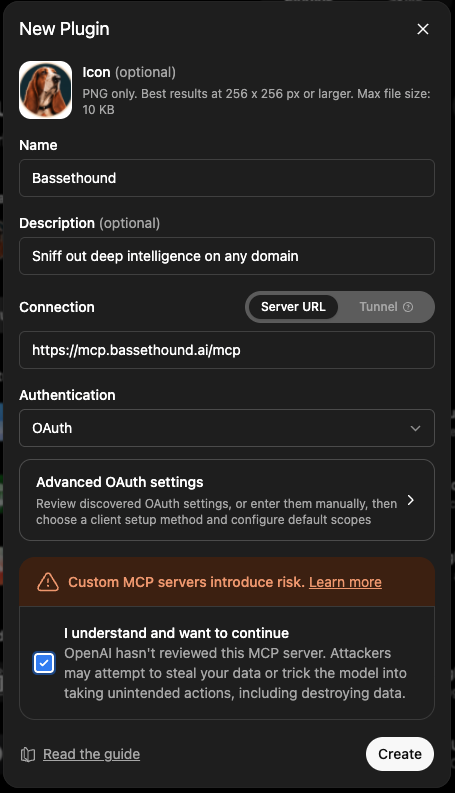The height and width of the screenshot is (793, 455).
Task: Click the Authentication label
Action: (x=67, y=395)
